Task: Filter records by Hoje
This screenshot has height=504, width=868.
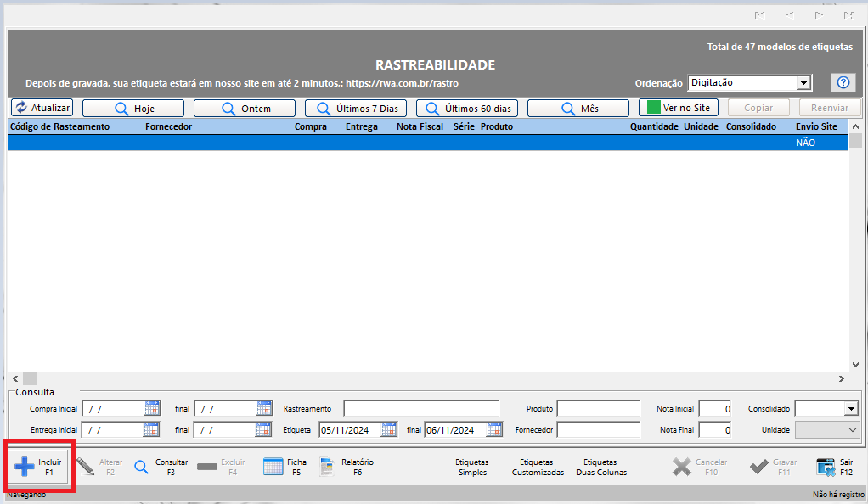Action: click(x=133, y=109)
